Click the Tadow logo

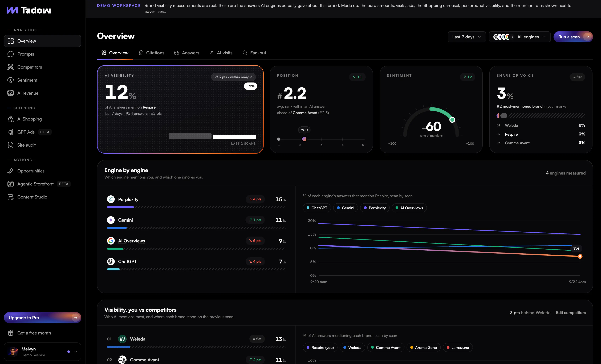(x=29, y=10)
